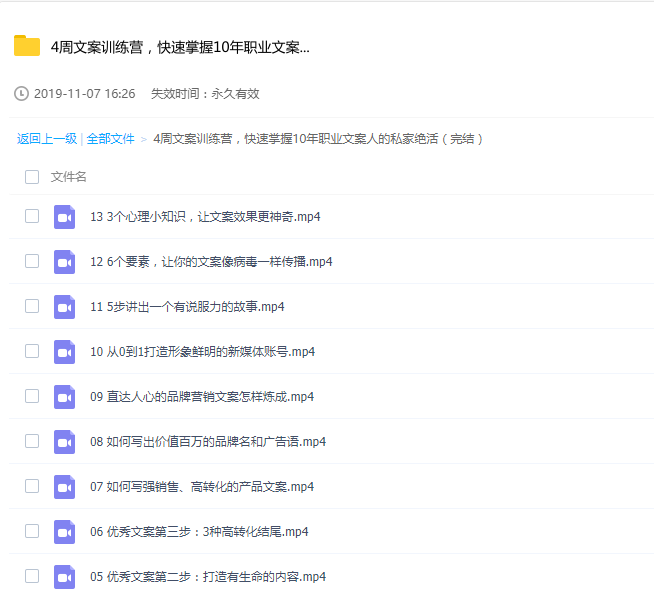The width and height of the screenshot is (654, 594).
Task: Click video icon for 13 3个心理小知识 file
Action: click(x=64, y=217)
